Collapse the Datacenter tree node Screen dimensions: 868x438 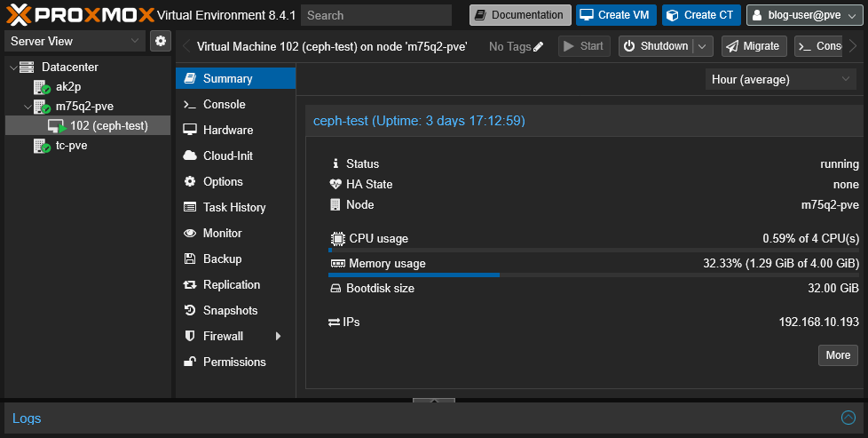(13, 68)
